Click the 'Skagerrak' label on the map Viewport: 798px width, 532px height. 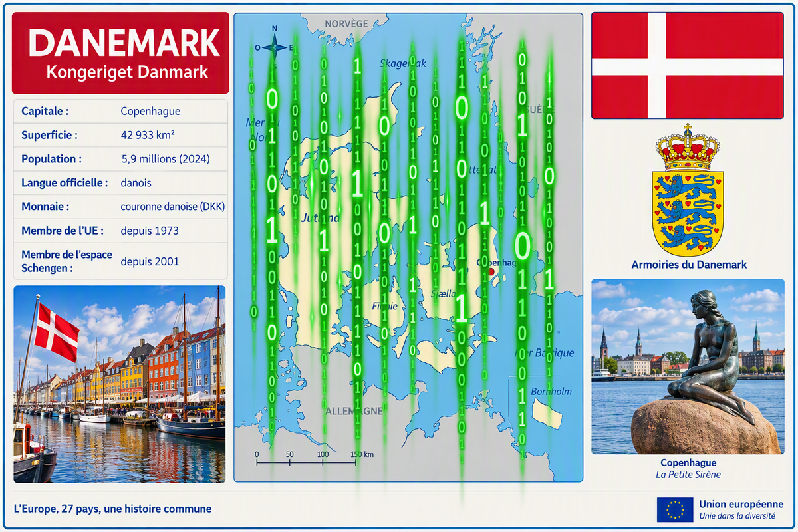pyautogui.click(x=402, y=63)
